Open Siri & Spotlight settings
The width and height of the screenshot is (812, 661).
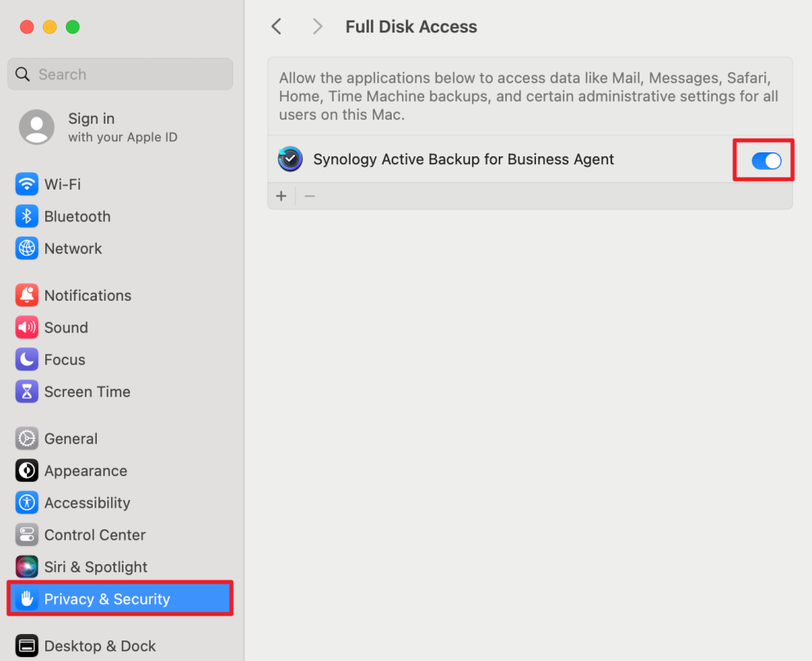tap(121, 567)
